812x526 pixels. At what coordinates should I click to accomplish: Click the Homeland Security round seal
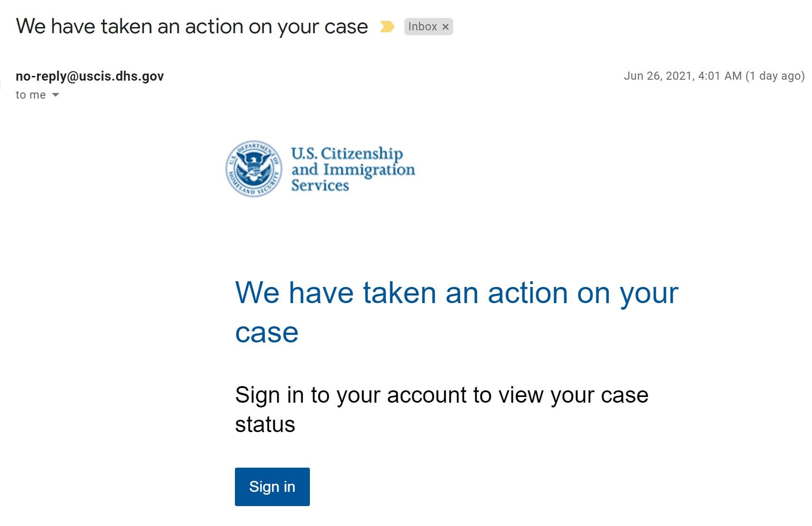pyautogui.click(x=253, y=168)
